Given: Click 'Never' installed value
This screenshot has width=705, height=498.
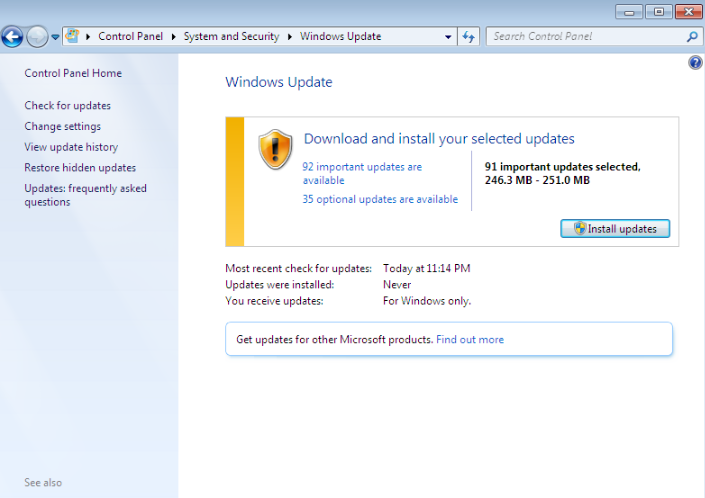Looking at the screenshot, I should click(x=397, y=285).
